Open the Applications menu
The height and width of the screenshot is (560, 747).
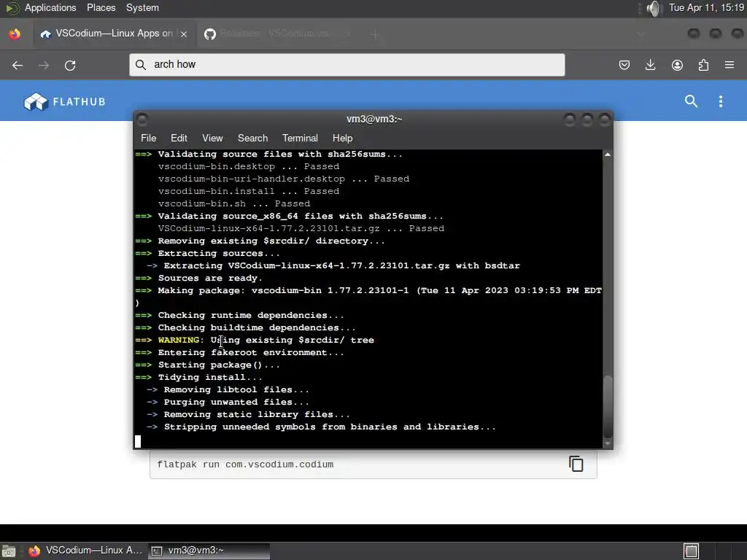click(x=50, y=7)
